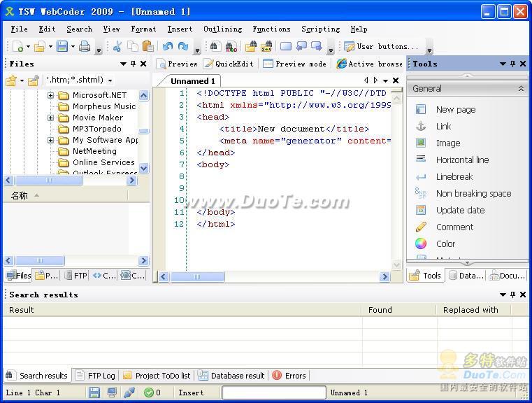Open the Save button dropdown arrow
Viewport: 532px width, 403px height.
(x=73, y=46)
